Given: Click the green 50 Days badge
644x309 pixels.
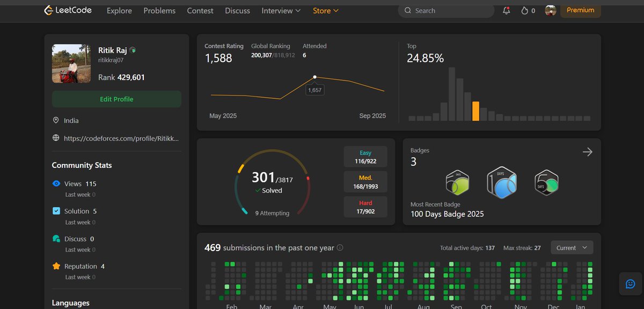Looking at the screenshot, I should (x=458, y=183).
